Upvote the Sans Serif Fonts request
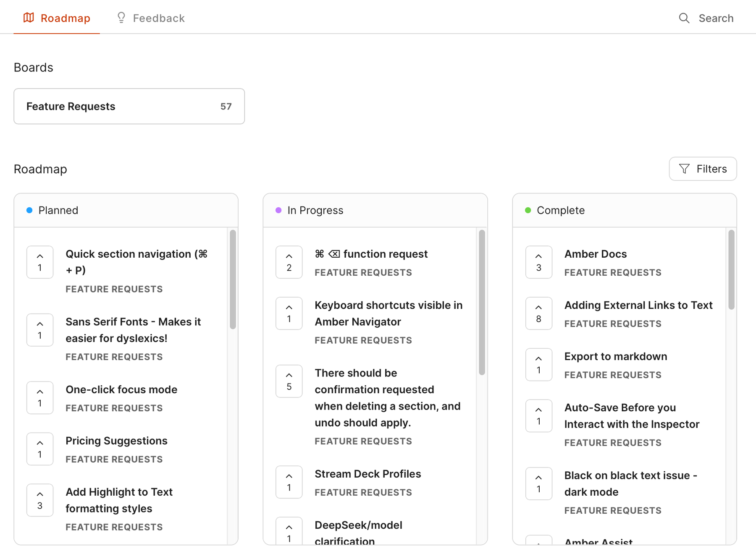This screenshot has width=756, height=559. [x=39, y=330]
